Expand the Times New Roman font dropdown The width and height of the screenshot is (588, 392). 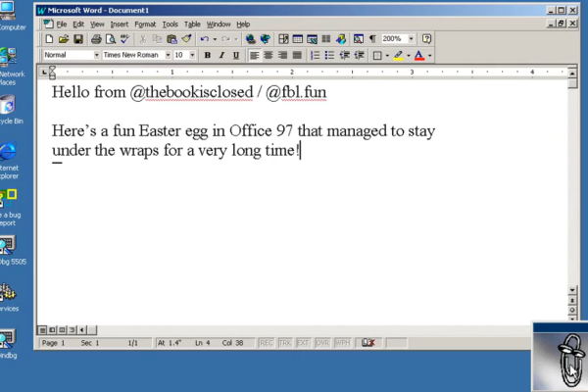point(166,56)
